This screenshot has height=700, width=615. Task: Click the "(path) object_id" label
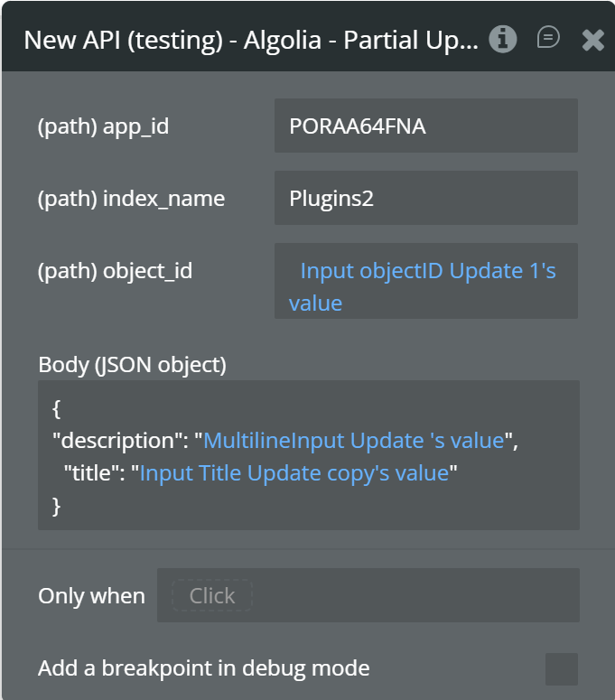(115, 270)
